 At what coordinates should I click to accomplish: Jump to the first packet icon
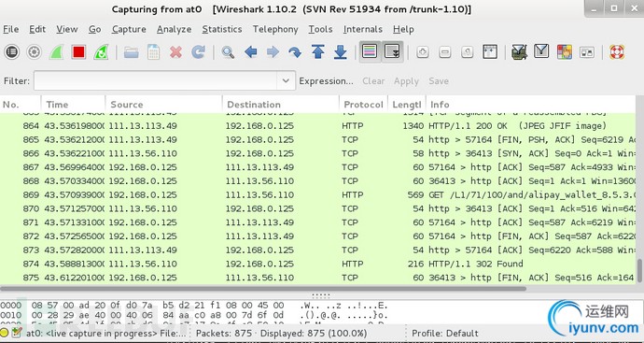pyautogui.click(x=318, y=52)
